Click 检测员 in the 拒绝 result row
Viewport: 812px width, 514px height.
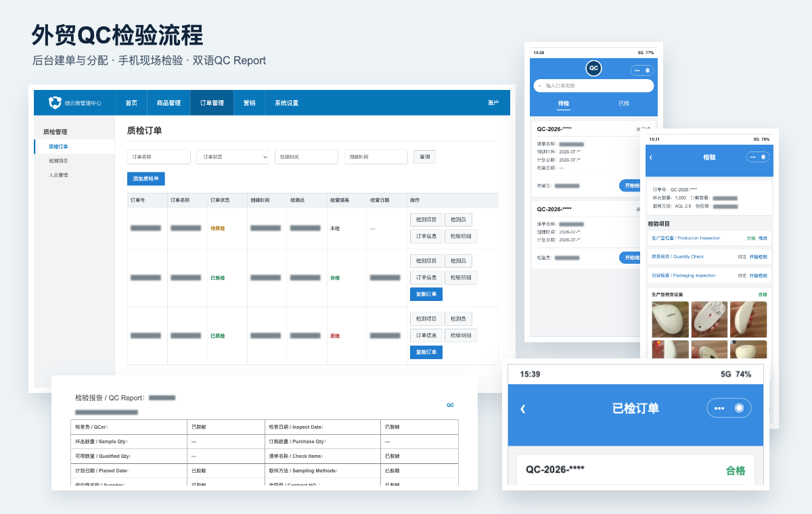pyautogui.click(x=458, y=319)
